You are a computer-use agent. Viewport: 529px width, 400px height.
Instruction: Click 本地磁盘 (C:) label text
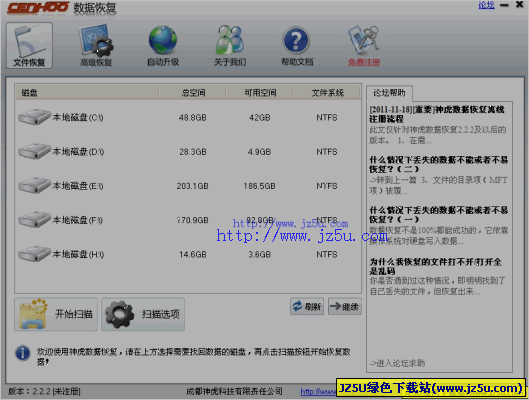click(78, 117)
